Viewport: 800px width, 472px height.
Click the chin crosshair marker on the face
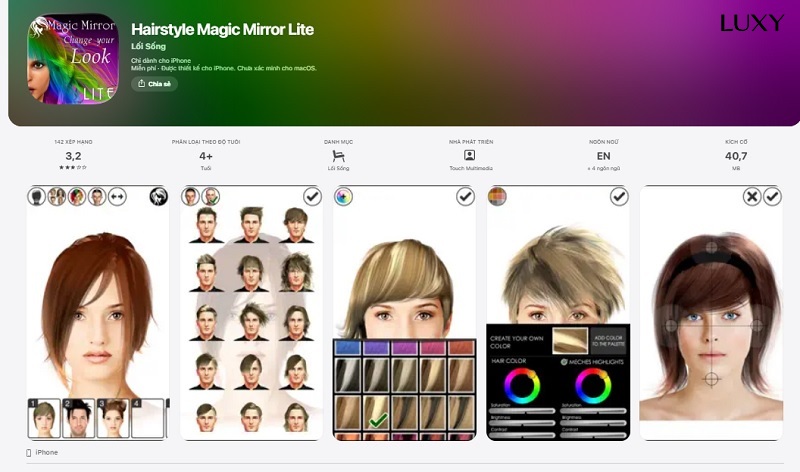click(711, 379)
